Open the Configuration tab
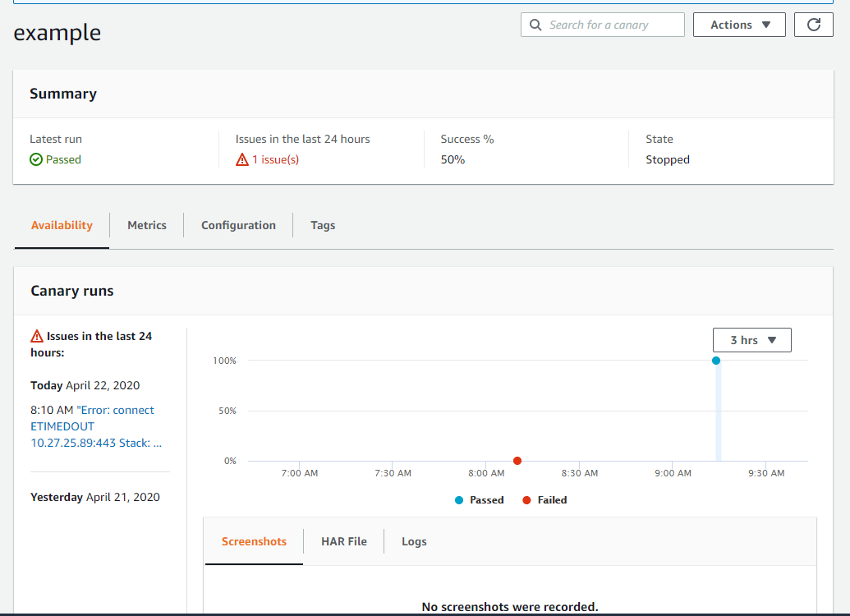Viewport: 850px width, 616px height. point(238,225)
